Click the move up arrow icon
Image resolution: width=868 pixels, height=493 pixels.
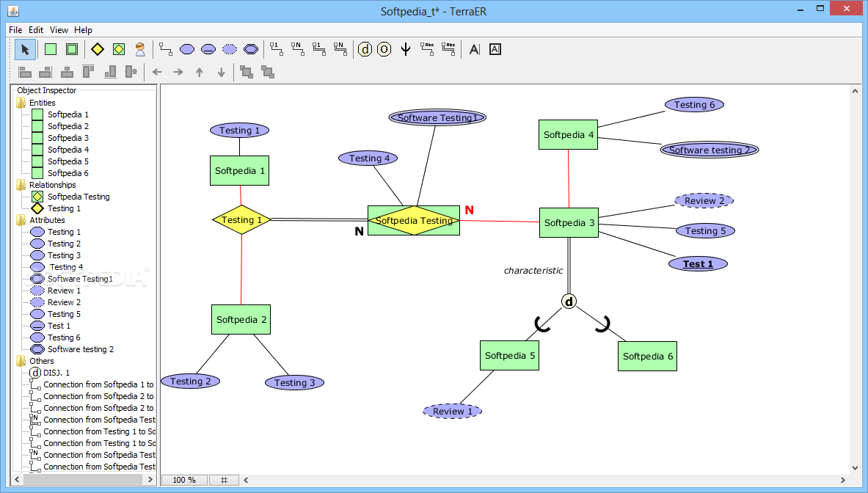click(200, 72)
